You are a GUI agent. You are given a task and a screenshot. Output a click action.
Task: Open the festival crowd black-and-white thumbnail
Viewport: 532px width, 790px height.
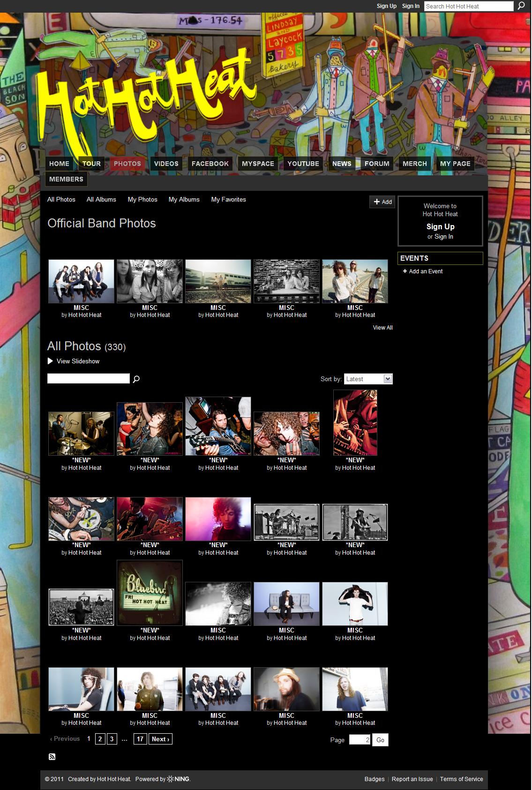pyautogui.click(x=81, y=607)
